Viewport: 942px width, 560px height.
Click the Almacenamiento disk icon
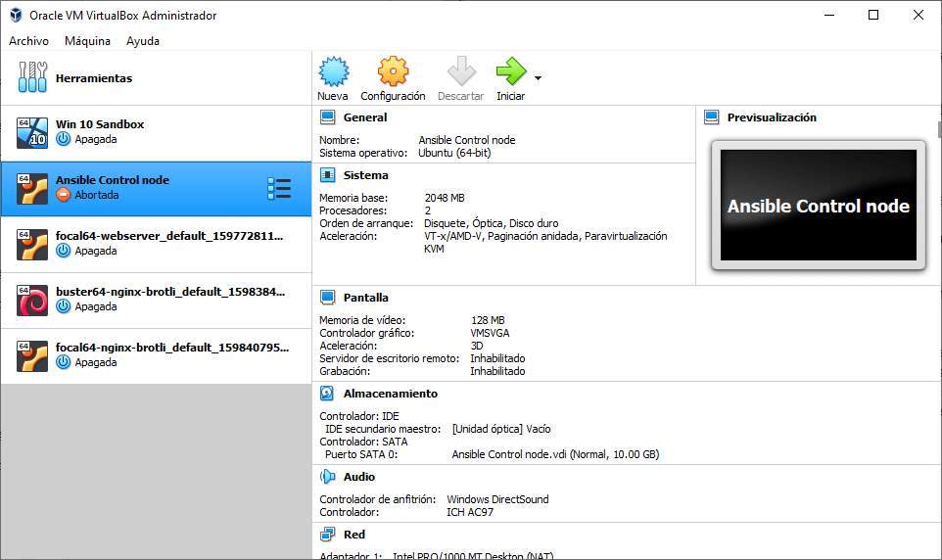point(327,393)
